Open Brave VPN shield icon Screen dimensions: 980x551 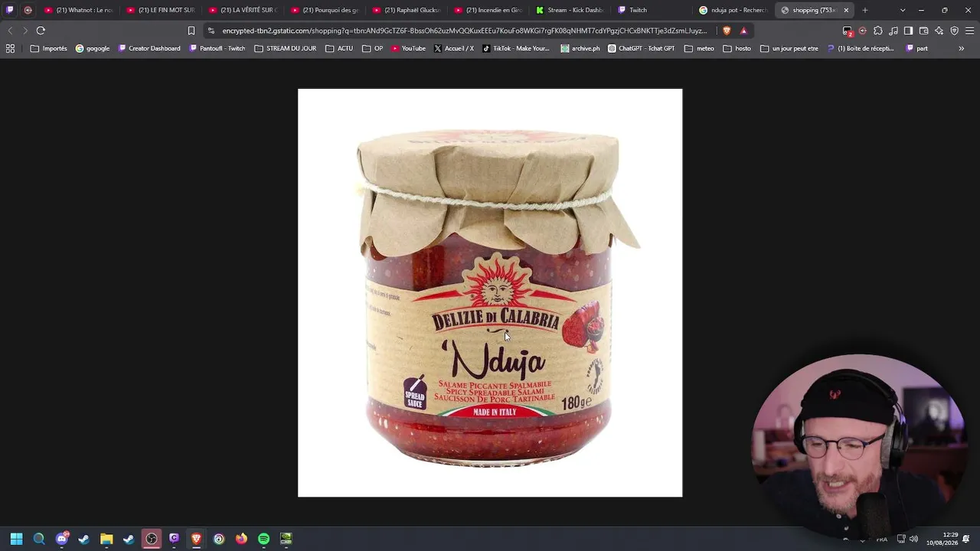(x=955, y=31)
